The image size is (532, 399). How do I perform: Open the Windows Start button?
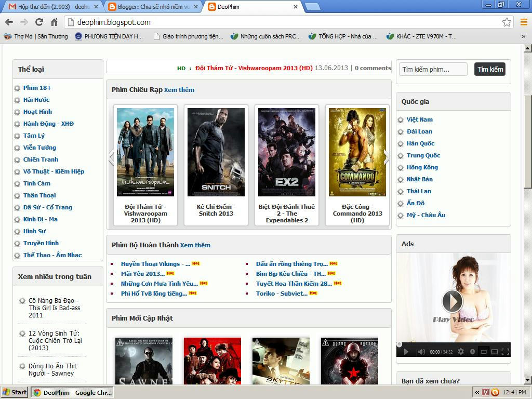(15, 393)
